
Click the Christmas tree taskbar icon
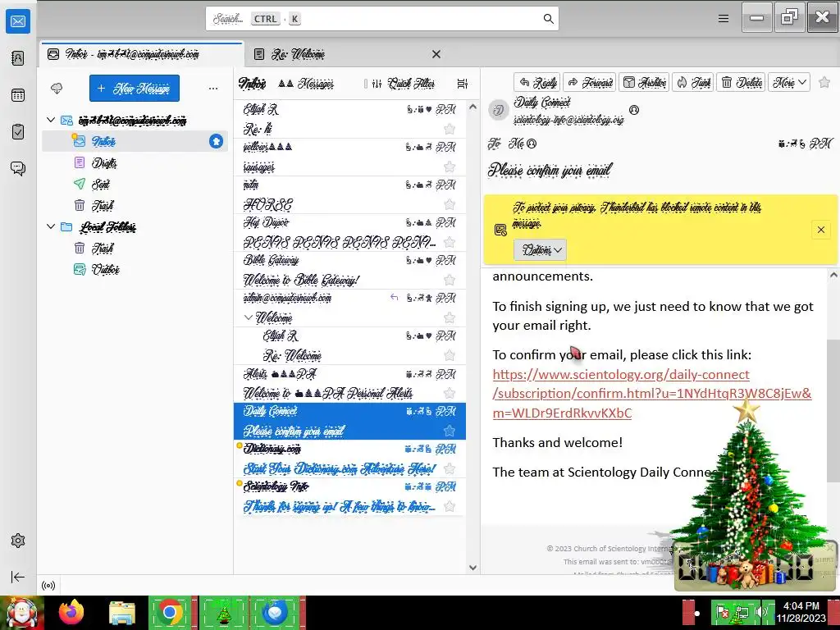coord(223,613)
